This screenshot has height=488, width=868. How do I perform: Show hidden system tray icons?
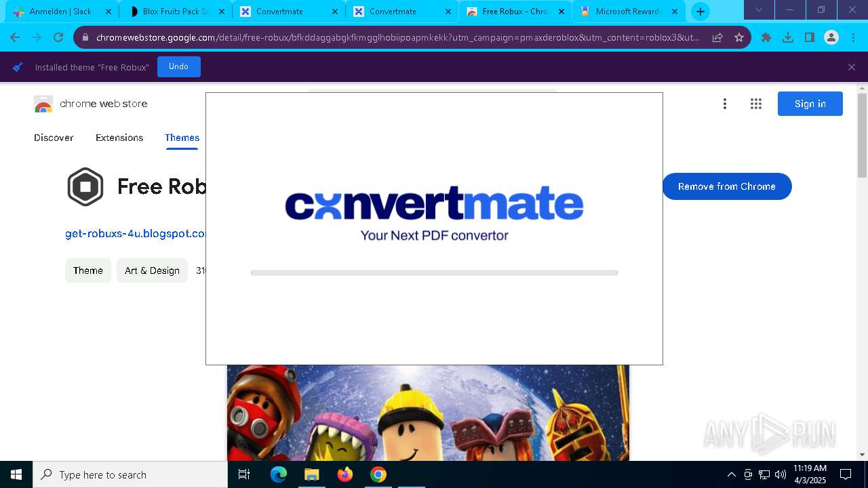point(731,474)
